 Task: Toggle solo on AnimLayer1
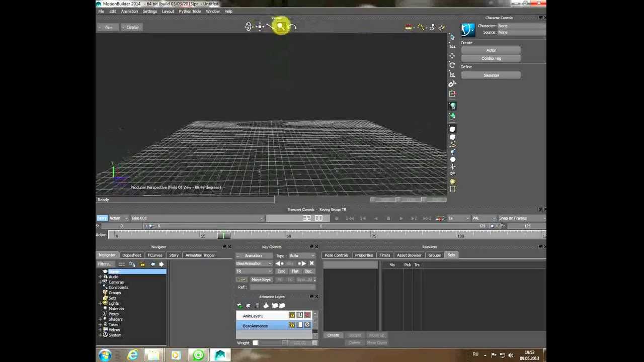(300, 315)
